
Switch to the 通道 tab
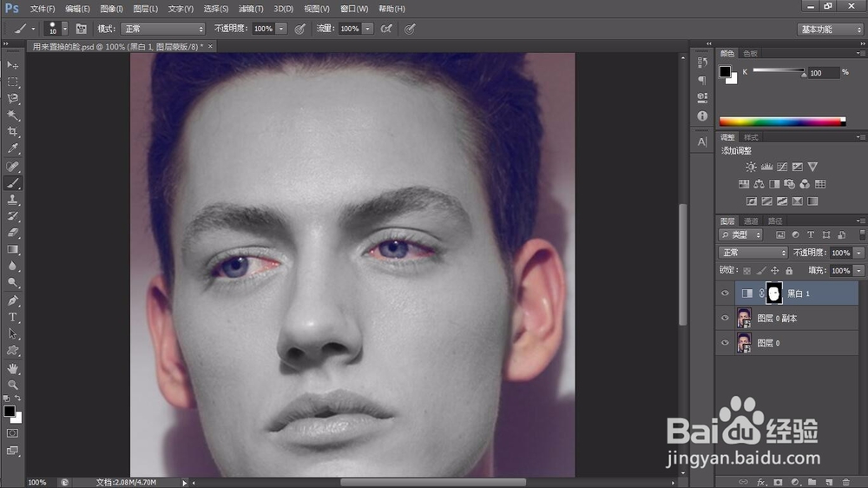(x=751, y=221)
